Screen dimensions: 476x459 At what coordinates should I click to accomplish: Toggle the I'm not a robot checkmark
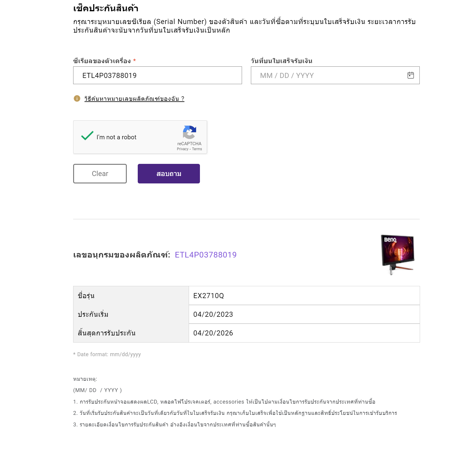click(x=87, y=136)
